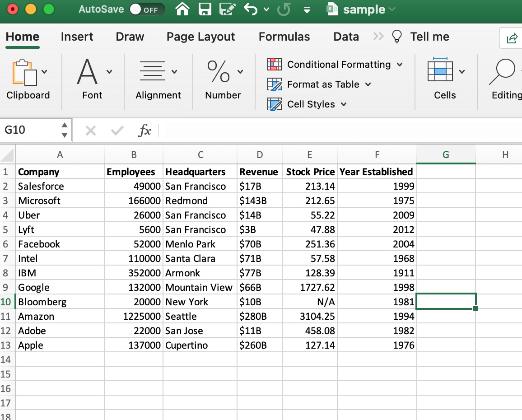Select the 1911 year cell

(377, 273)
